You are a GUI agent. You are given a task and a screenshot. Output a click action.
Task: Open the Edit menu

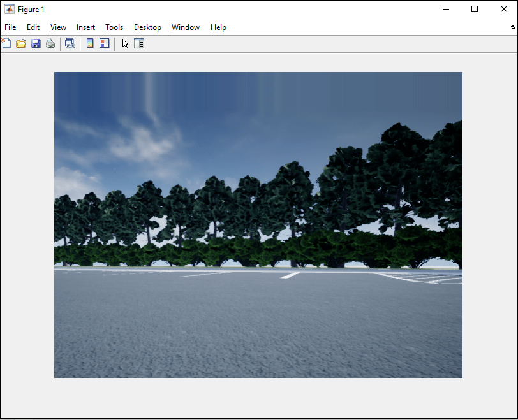(x=33, y=27)
